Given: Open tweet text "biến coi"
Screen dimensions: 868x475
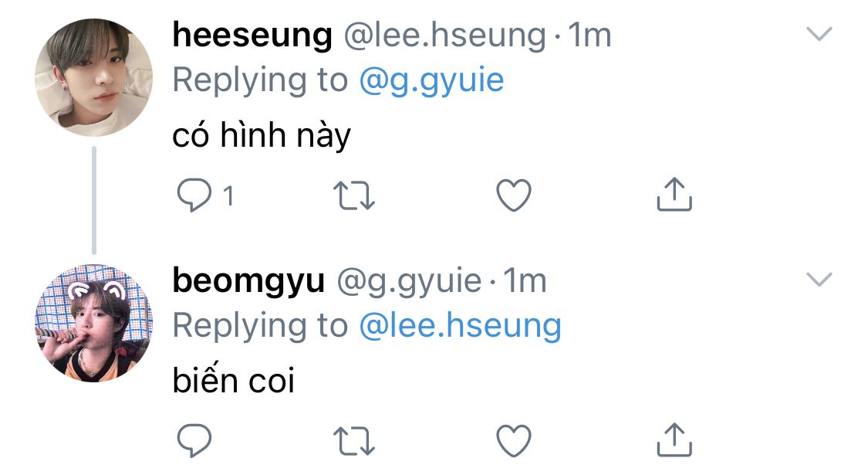Looking at the screenshot, I should click(x=234, y=382).
